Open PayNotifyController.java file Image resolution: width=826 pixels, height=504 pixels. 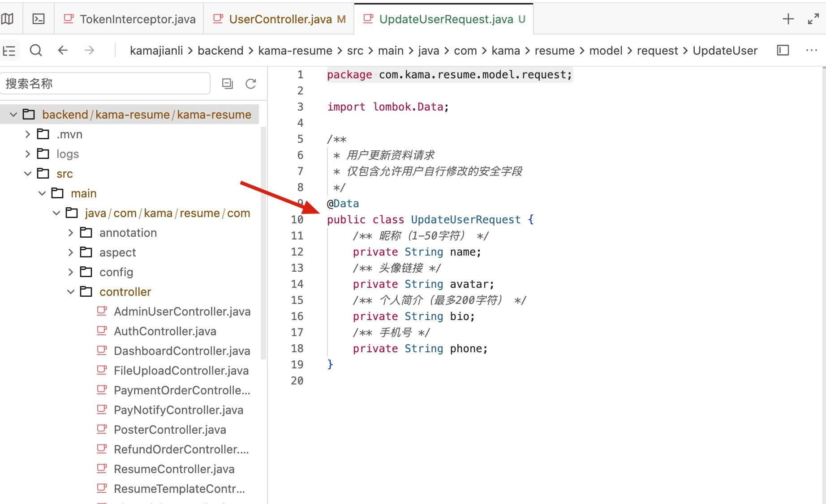coord(178,410)
